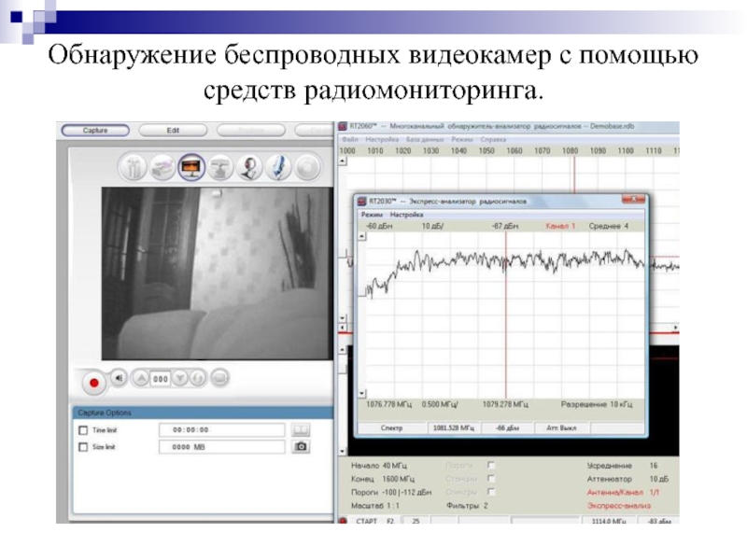Click left arrow of RT2060 horizontal scrollbar

[343, 329]
